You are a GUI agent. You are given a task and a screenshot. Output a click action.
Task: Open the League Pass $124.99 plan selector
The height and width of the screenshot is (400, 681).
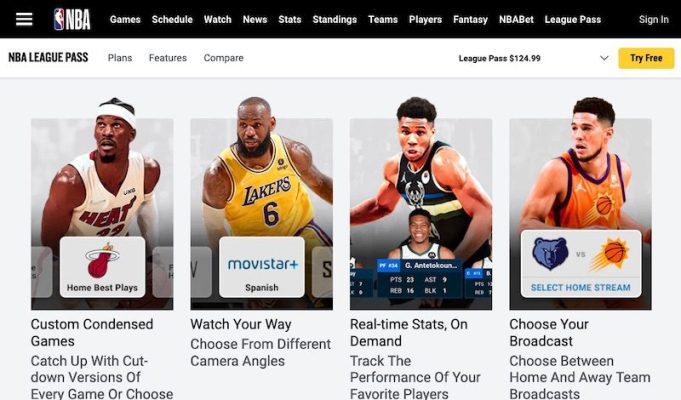pos(533,58)
